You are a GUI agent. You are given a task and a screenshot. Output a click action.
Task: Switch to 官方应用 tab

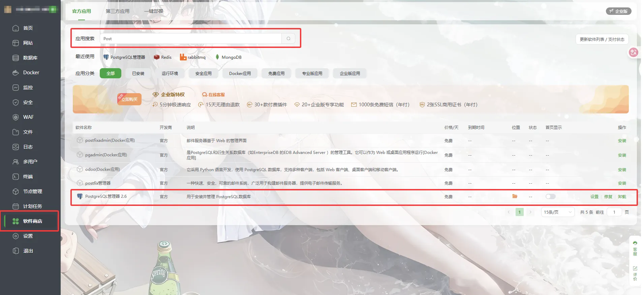82,11
